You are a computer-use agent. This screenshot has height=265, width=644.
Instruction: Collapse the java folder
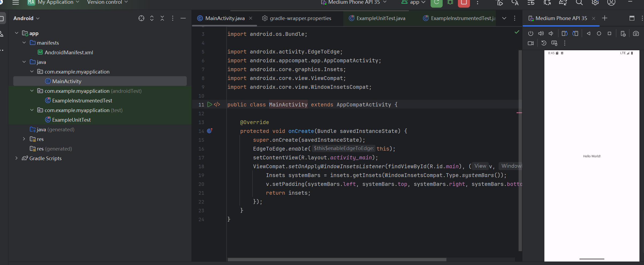click(24, 62)
